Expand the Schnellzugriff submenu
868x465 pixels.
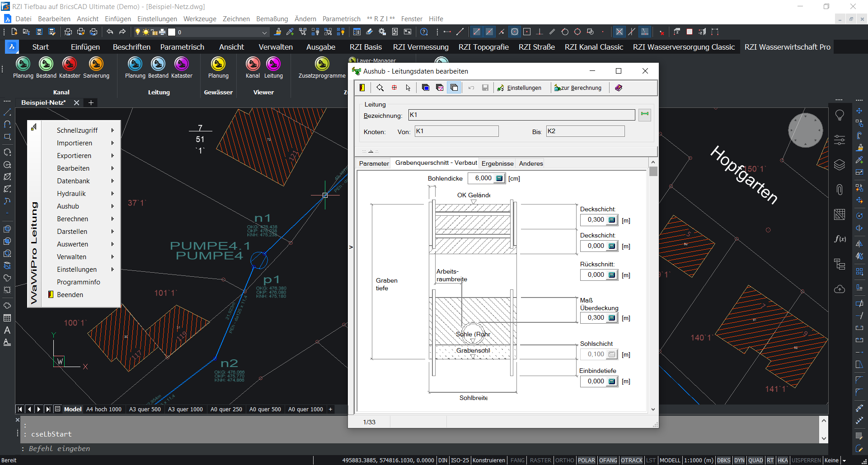tap(81, 130)
